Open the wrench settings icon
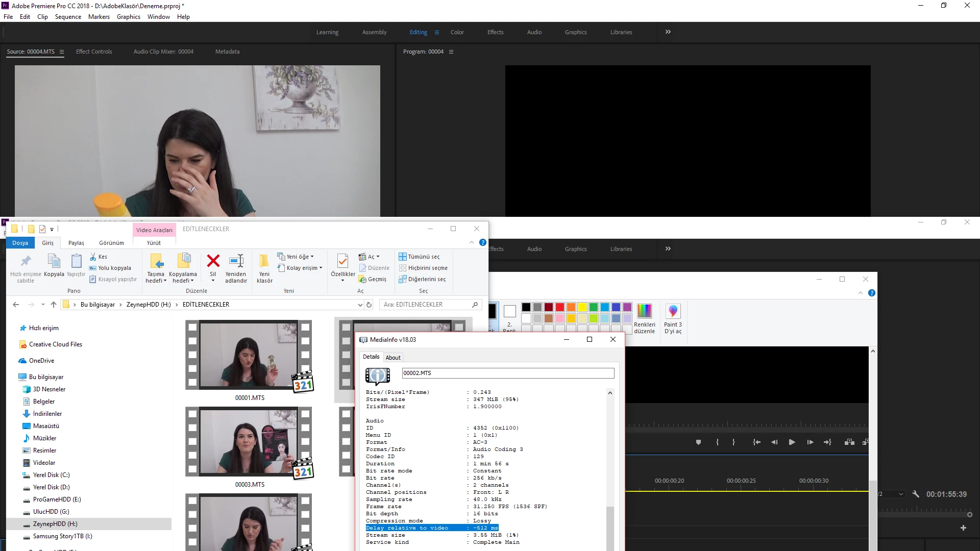The height and width of the screenshot is (551, 980). click(x=916, y=494)
